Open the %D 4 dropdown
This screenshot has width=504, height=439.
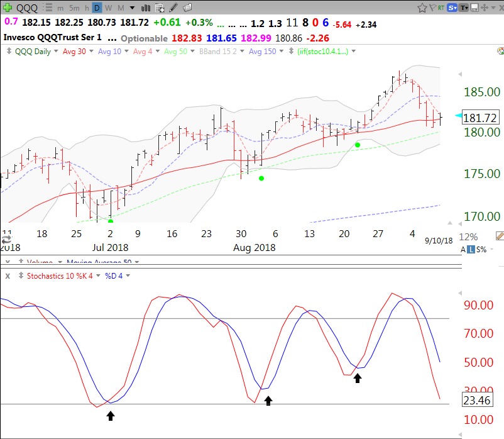coord(128,275)
